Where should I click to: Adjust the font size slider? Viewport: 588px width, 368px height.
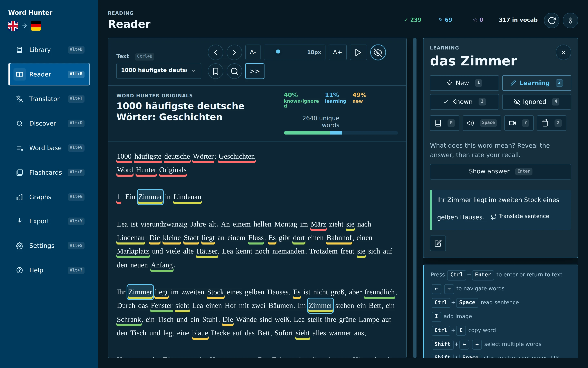coord(294,52)
